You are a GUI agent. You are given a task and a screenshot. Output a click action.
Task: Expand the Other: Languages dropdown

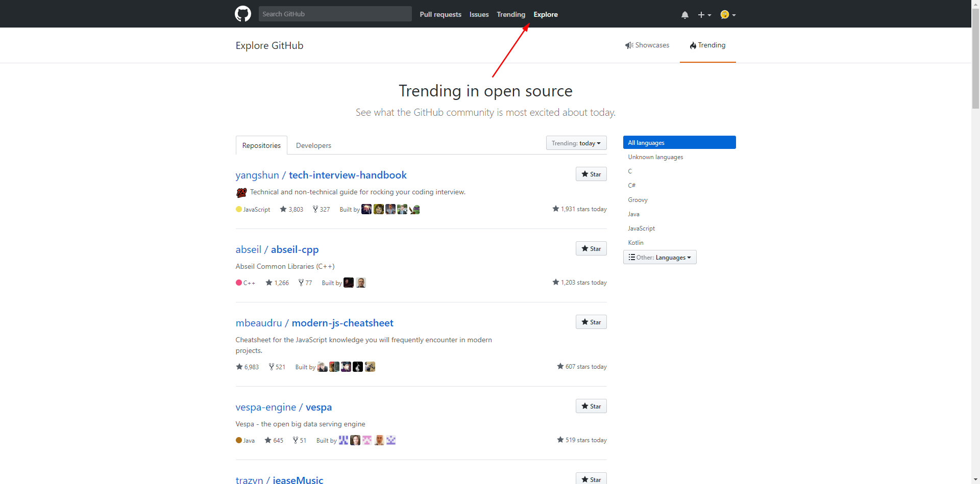pos(659,257)
